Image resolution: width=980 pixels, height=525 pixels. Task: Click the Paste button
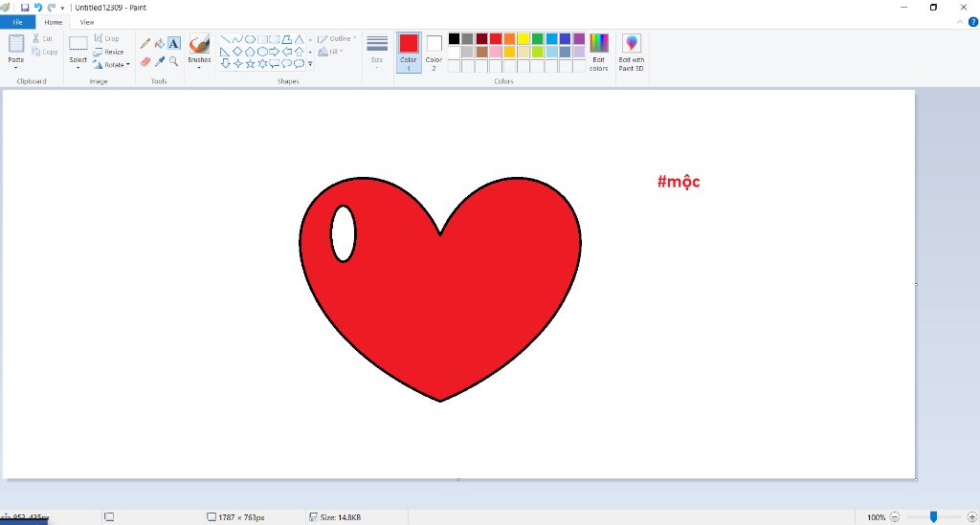pos(15,48)
